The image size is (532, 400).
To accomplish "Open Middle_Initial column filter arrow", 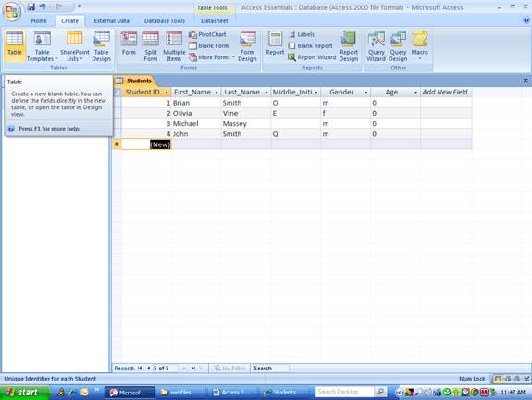I will point(315,93).
